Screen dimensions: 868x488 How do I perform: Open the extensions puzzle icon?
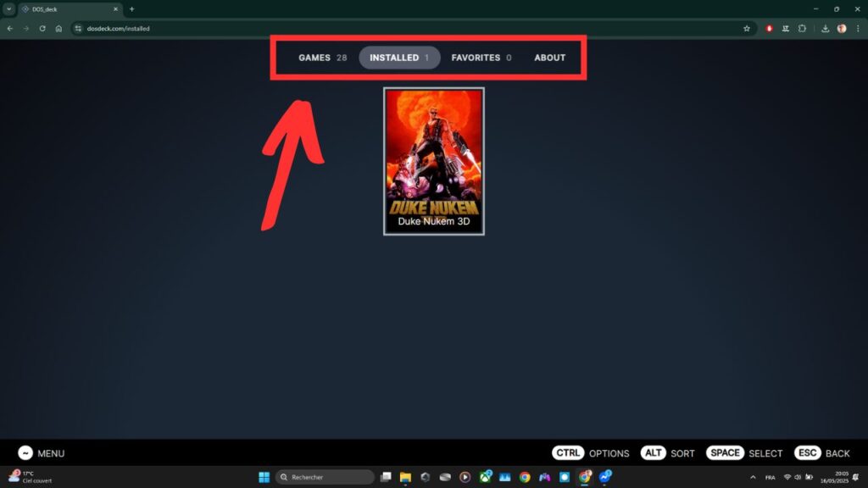tap(802, 28)
